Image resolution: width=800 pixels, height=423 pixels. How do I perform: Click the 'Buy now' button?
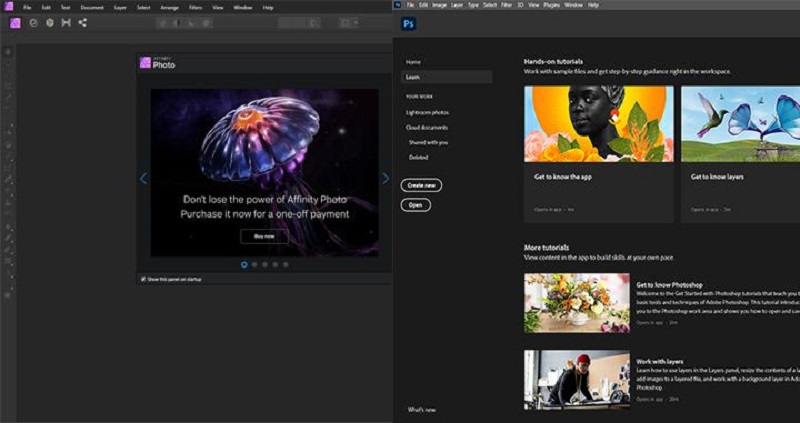point(264,236)
